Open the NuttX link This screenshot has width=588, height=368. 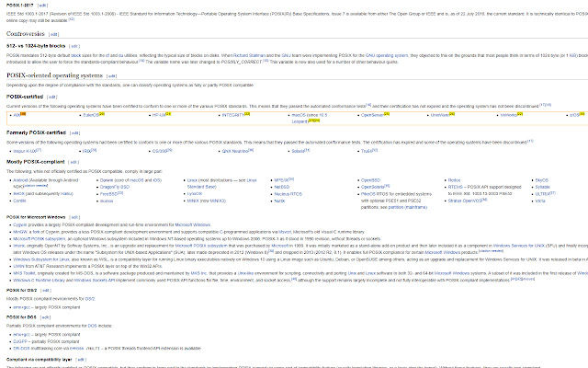279,201
